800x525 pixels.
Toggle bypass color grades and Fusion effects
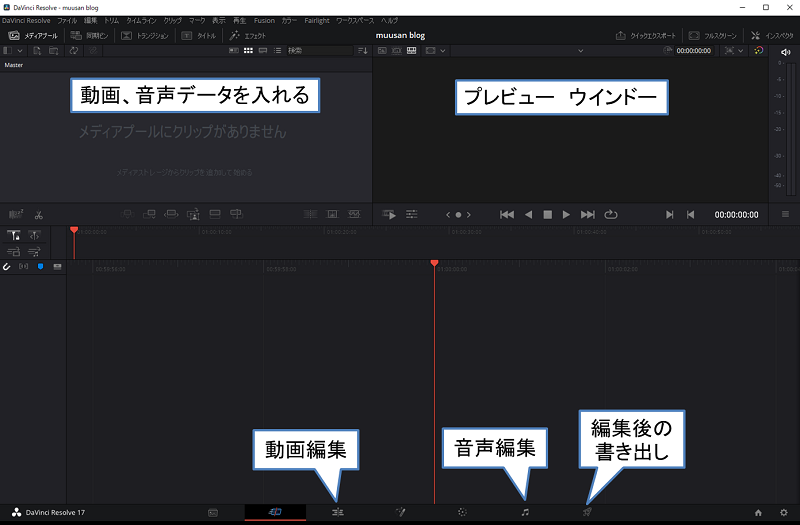click(759, 51)
